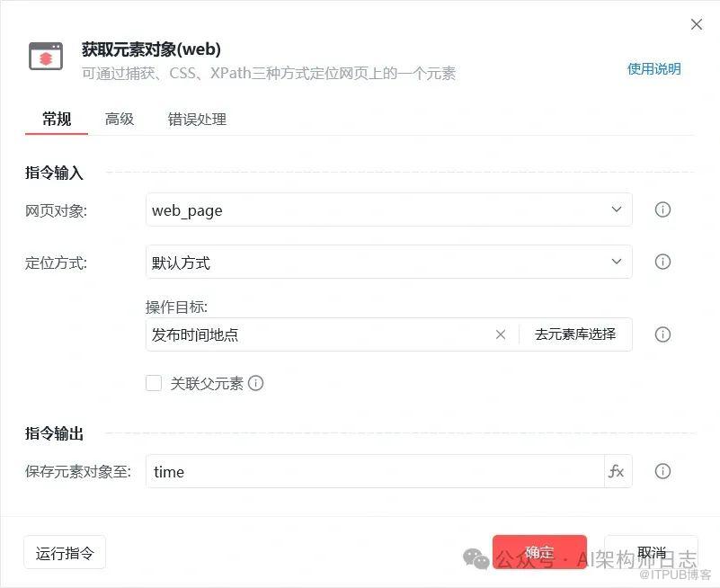The width and height of the screenshot is (720, 588).
Task: Show info for 定位方式 field
Action: 662,262
